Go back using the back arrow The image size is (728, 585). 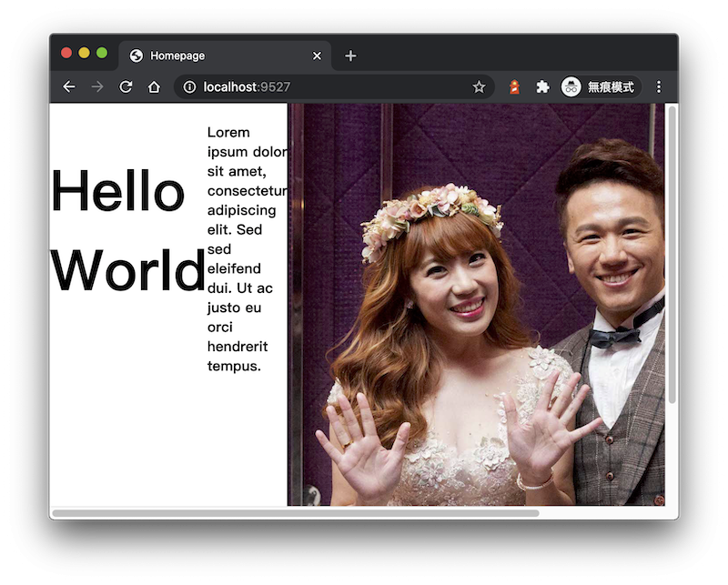point(69,87)
